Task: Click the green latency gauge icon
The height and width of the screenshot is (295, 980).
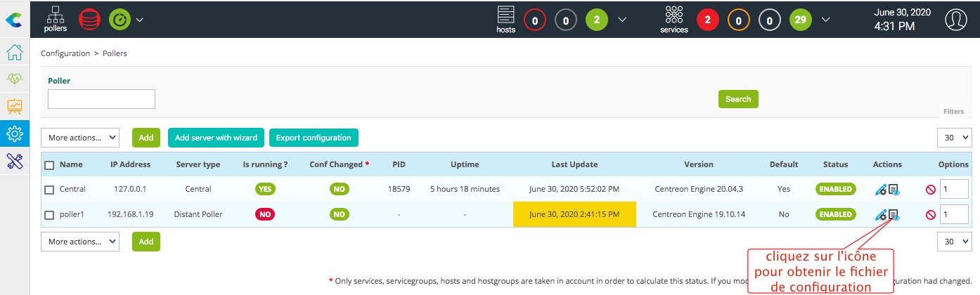Action: point(120,19)
